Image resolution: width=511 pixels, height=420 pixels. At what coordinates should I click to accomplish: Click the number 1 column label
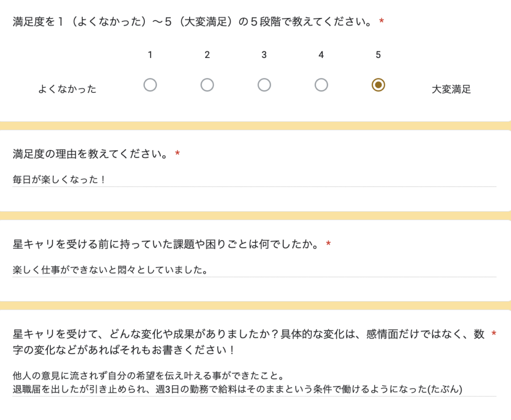[150, 55]
